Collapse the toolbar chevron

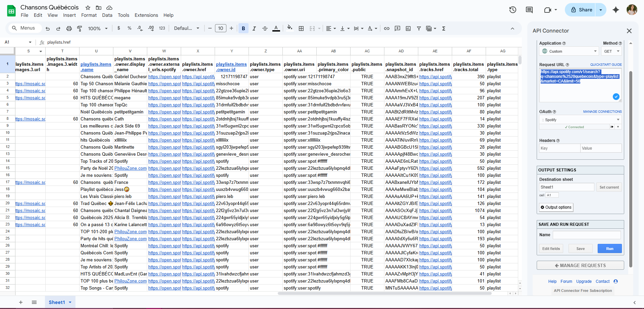click(513, 29)
